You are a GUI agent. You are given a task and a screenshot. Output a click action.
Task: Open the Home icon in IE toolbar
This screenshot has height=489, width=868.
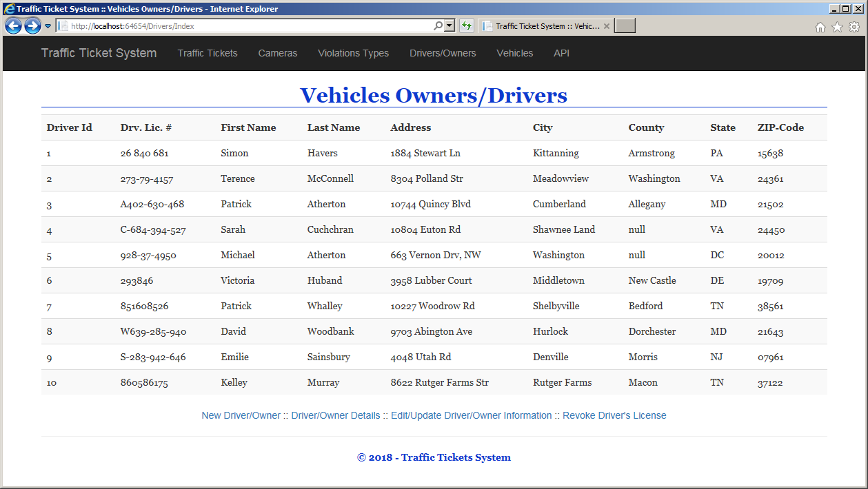pyautogui.click(x=820, y=27)
